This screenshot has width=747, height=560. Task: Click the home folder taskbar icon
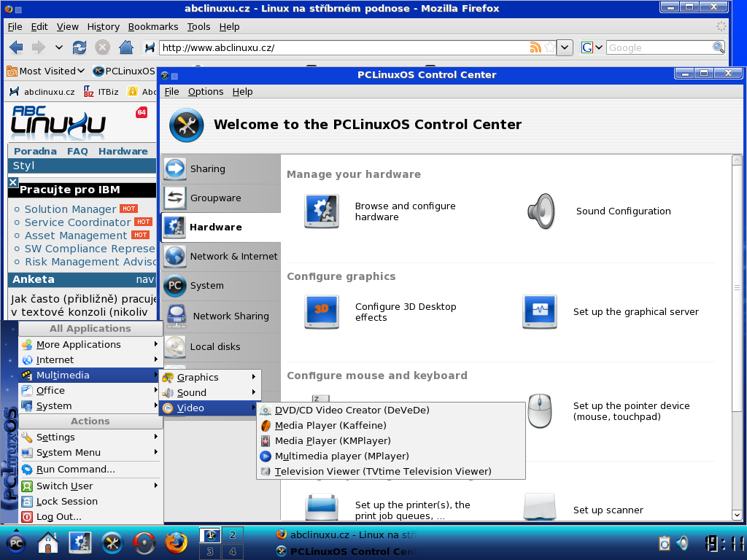(48, 542)
